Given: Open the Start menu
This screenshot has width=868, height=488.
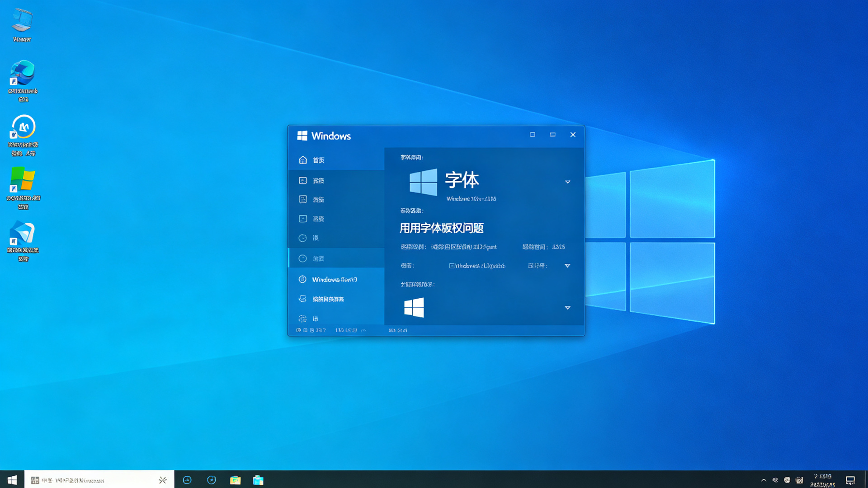Looking at the screenshot, I should (x=12, y=479).
